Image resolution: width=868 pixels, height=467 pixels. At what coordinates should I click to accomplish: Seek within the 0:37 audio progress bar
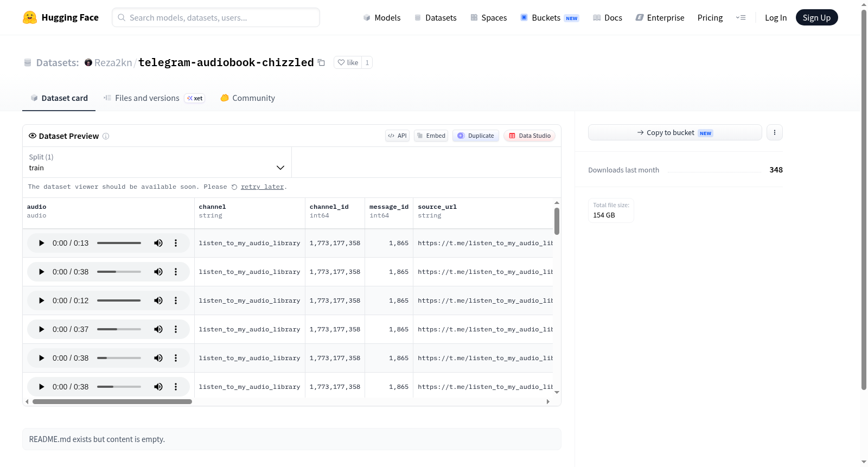click(x=119, y=329)
